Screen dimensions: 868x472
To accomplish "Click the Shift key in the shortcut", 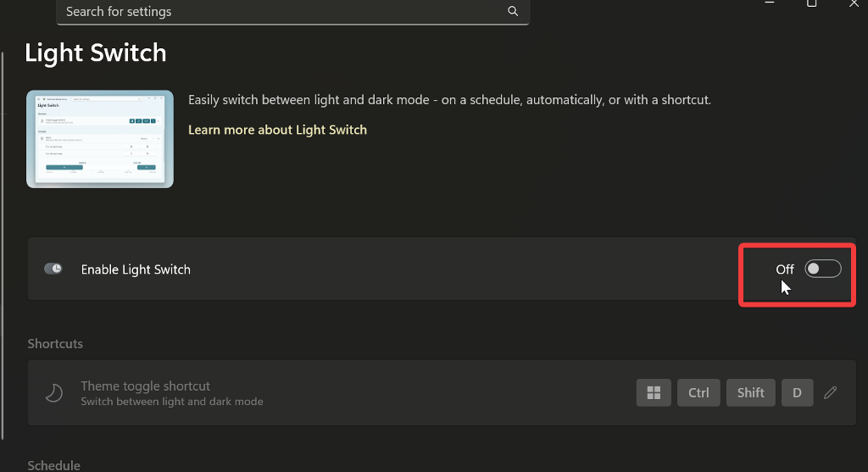I will (750, 392).
